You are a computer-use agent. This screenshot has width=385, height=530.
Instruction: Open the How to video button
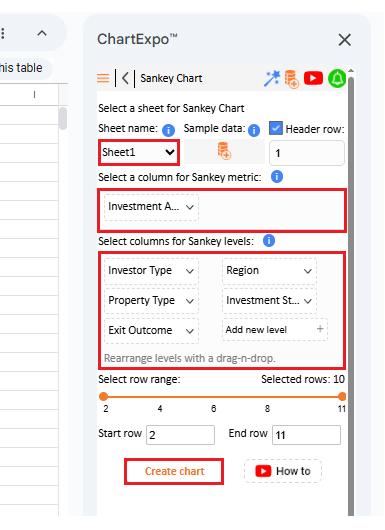click(x=283, y=471)
